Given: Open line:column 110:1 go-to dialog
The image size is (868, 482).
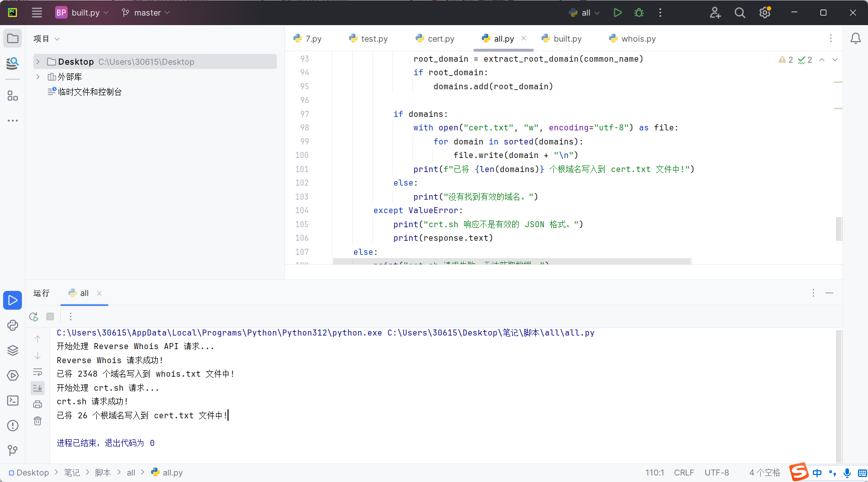Looking at the screenshot, I should pyautogui.click(x=655, y=472).
